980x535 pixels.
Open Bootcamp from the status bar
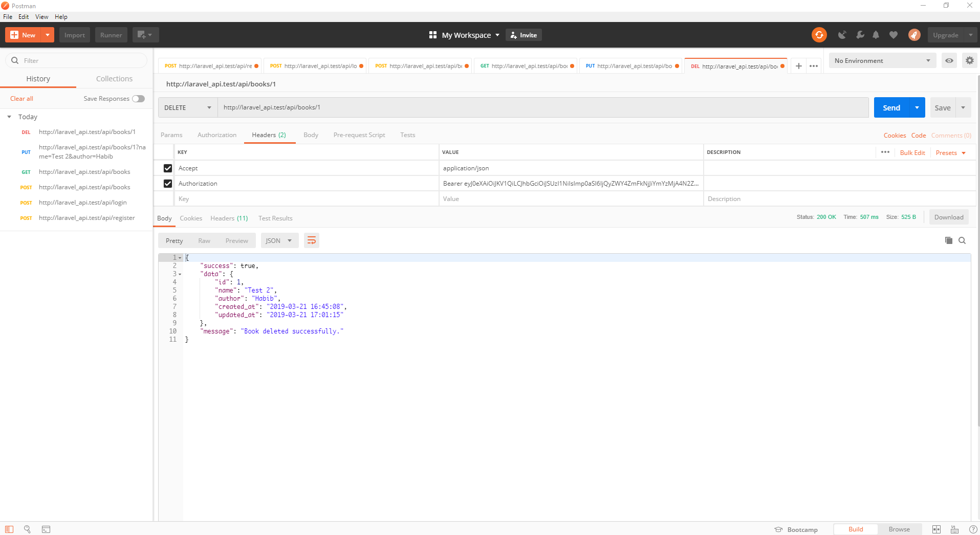click(796, 529)
